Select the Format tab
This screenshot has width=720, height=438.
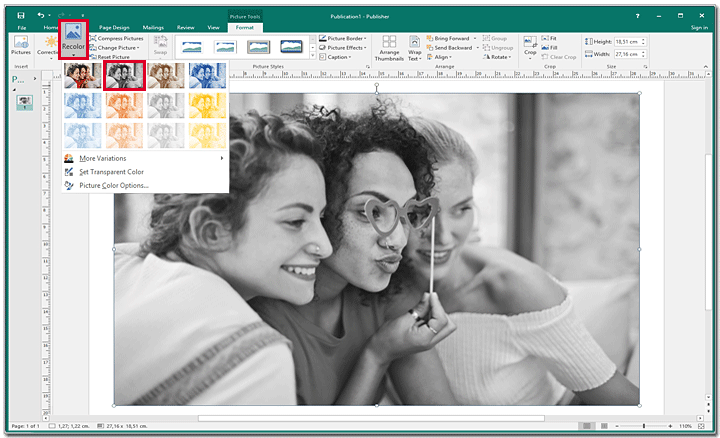click(x=245, y=28)
